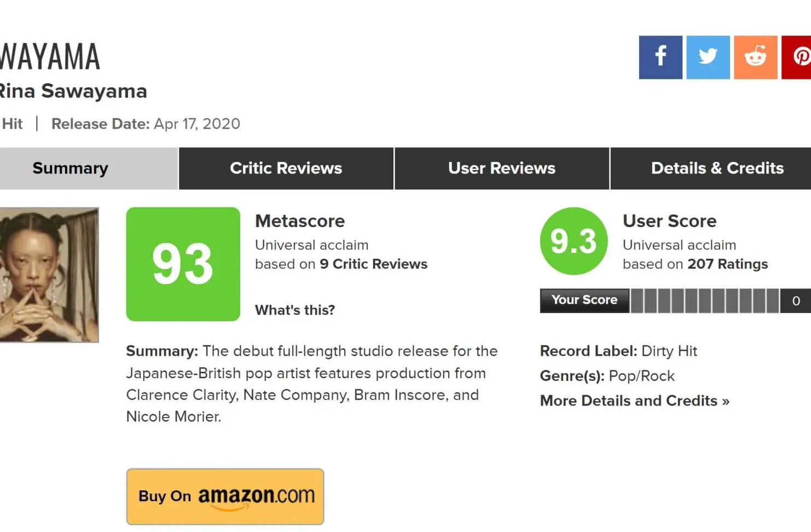Screen dimensions: 811x532
Task: Share album page on Twitter
Action: pyautogui.click(x=708, y=57)
